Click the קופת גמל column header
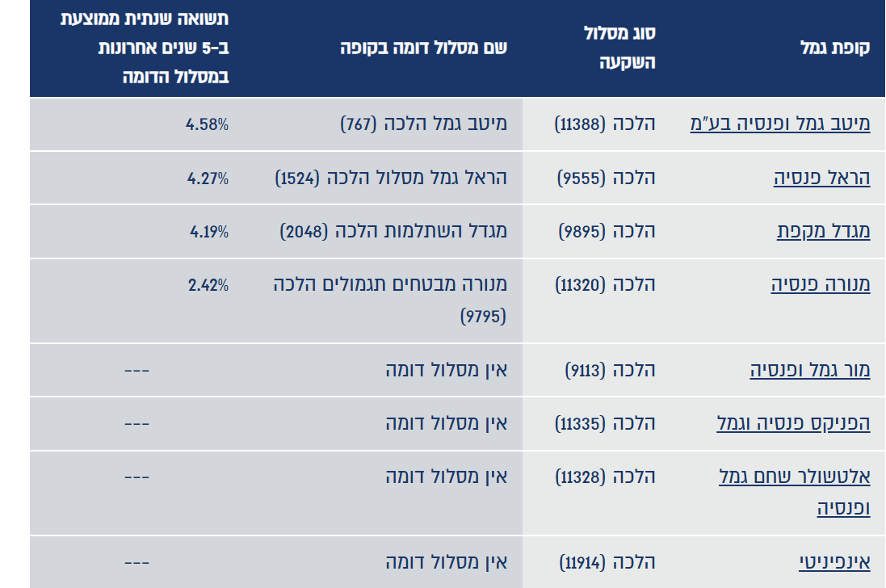This screenshot has width=886, height=588. tap(834, 48)
